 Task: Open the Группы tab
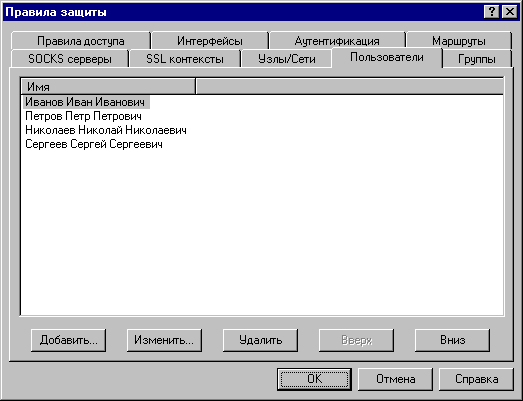click(477, 59)
